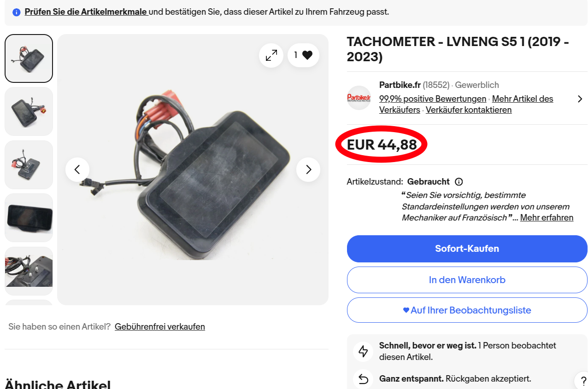The image size is (588, 389).
Task: Add item via 'In den Warenkorb'
Action: (467, 280)
